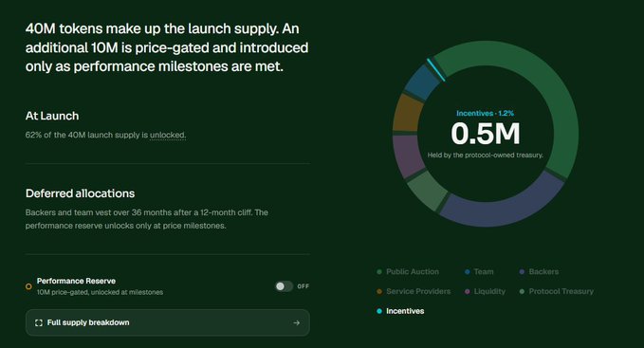Click '10M price-gated, unlocked at milestones' text
The width and height of the screenshot is (644, 348).
(x=100, y=292)
